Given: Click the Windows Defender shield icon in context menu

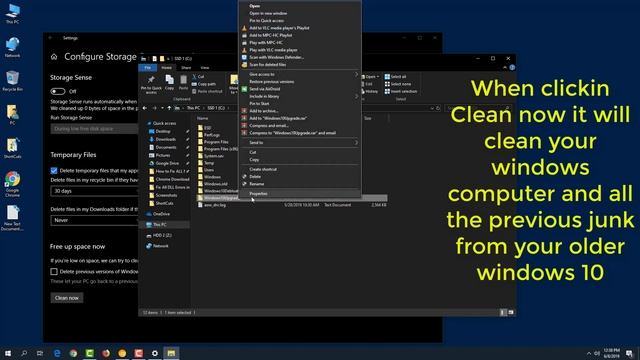Looking at the screenshot, I should click(244, 58).
